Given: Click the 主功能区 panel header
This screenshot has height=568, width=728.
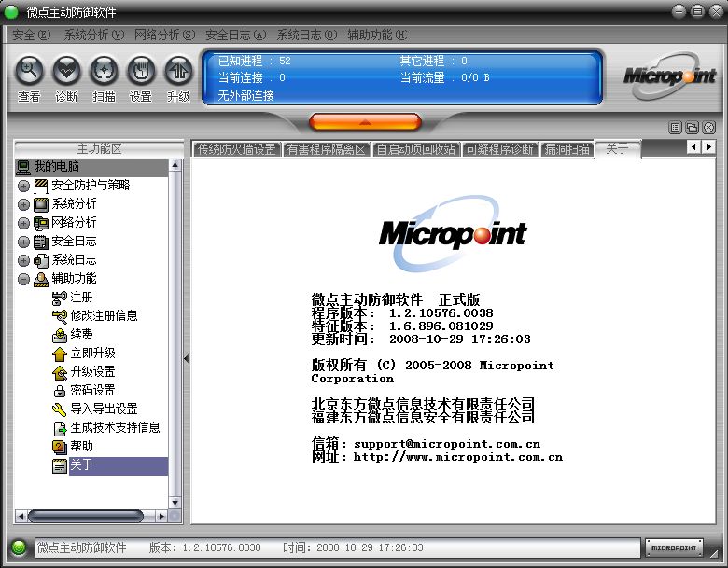Looking at the screenshot, I should (99, 149).
